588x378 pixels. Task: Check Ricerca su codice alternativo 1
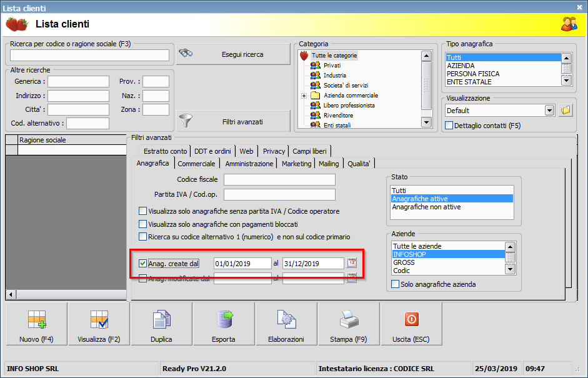point(142,237)
